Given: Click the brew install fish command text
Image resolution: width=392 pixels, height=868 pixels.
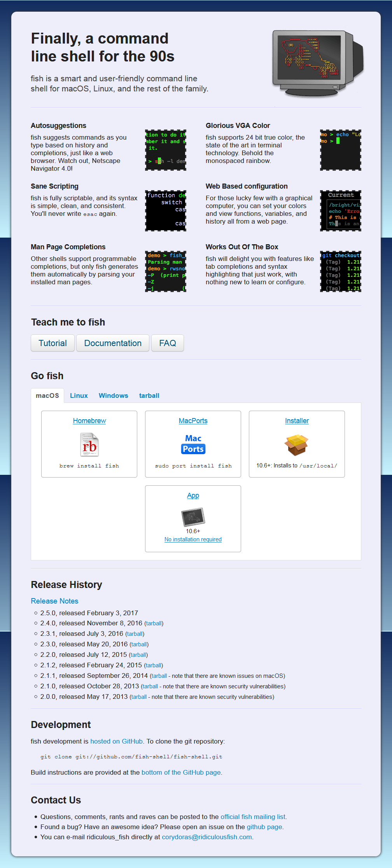Looking at the screenshot, I should point(89,466).
